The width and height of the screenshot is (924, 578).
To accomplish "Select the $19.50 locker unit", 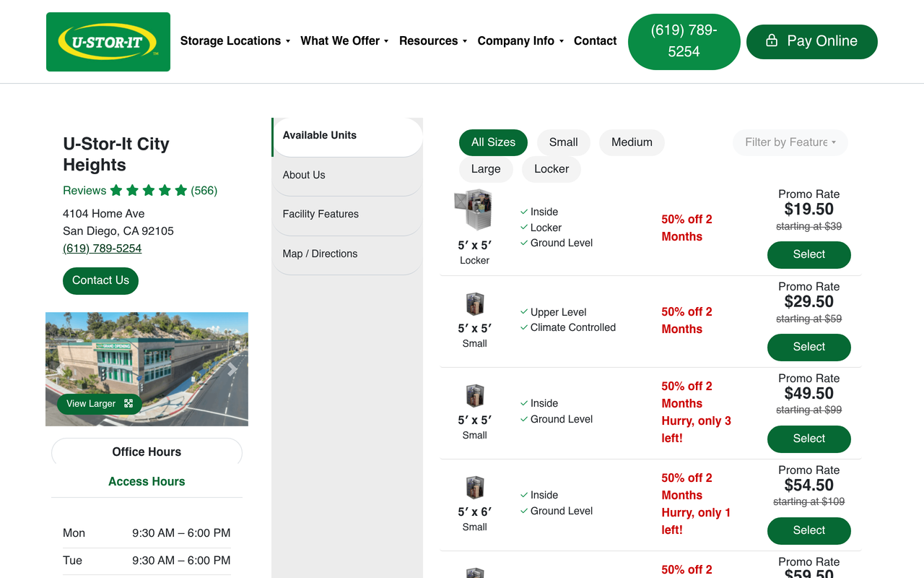I will point(808,254).
